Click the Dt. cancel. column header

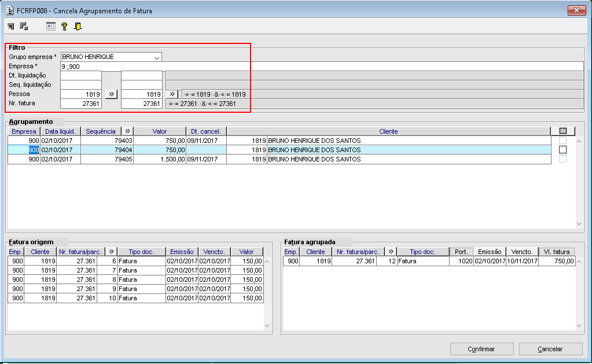206,131
